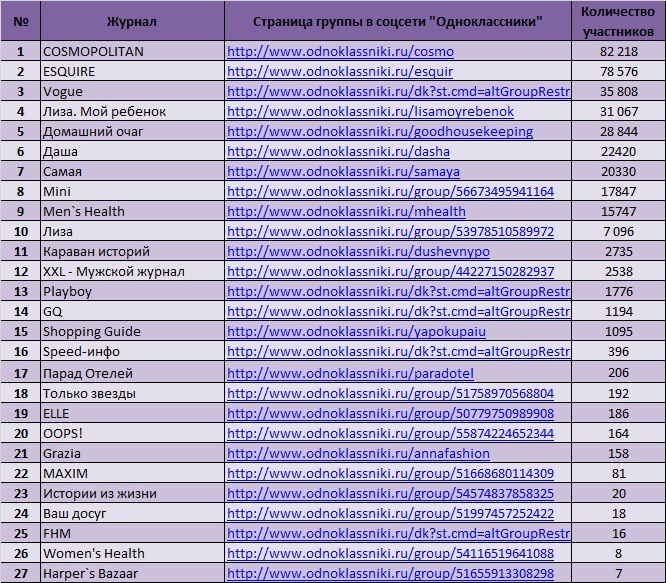
Task: Select the 82 218 participants cell
Action: point(618,51)
